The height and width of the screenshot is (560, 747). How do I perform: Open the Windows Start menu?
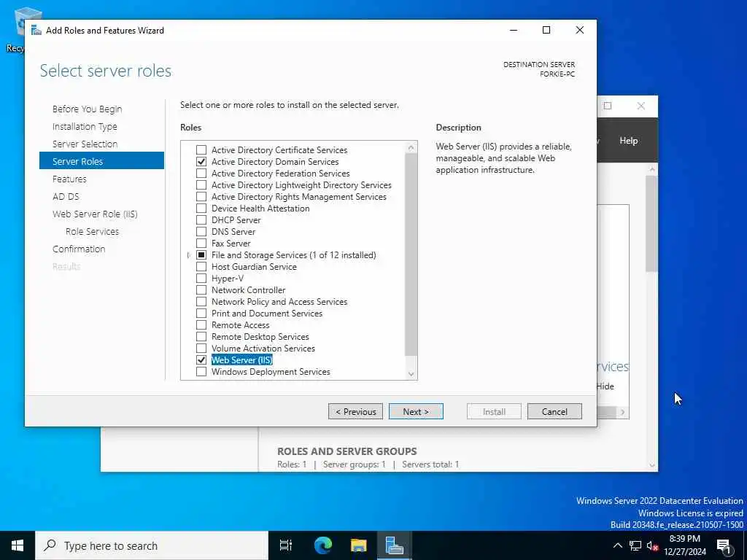point(18,545)
